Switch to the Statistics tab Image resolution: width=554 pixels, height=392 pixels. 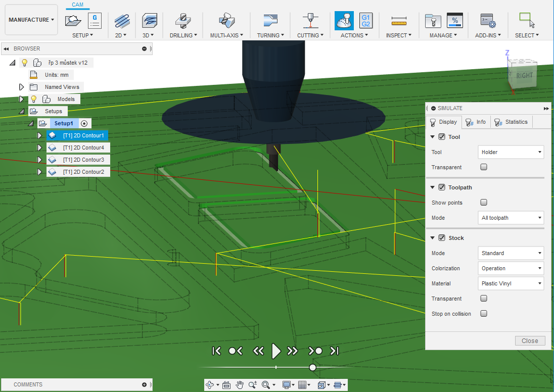pyautogui.click(x=511, y=122)
